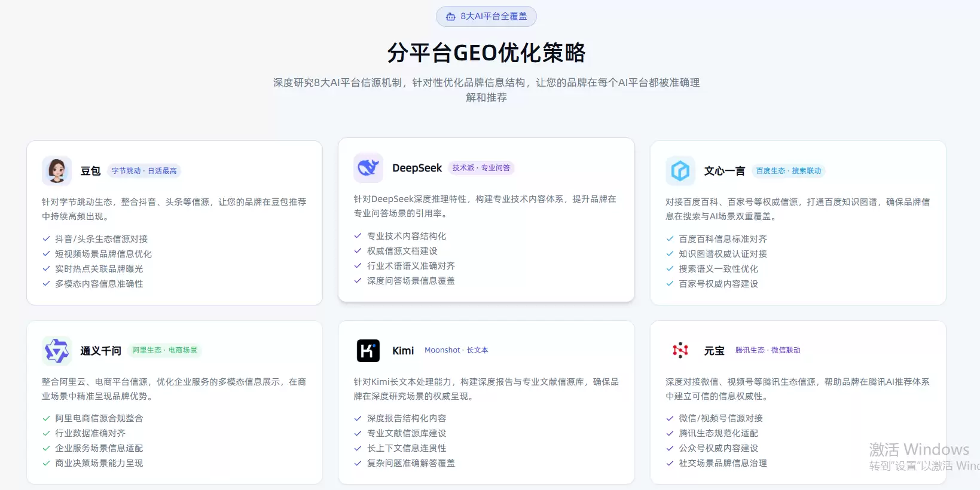Click the 知识图谱权威认证对接 item

point(716,254)
